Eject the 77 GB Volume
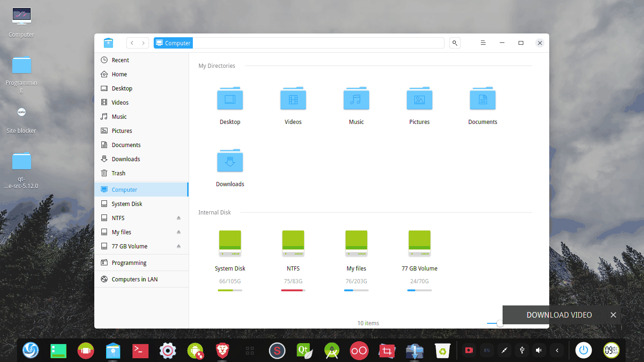This screenshot has height=362, width=644. pyautogui.click(x=178, y=246)
